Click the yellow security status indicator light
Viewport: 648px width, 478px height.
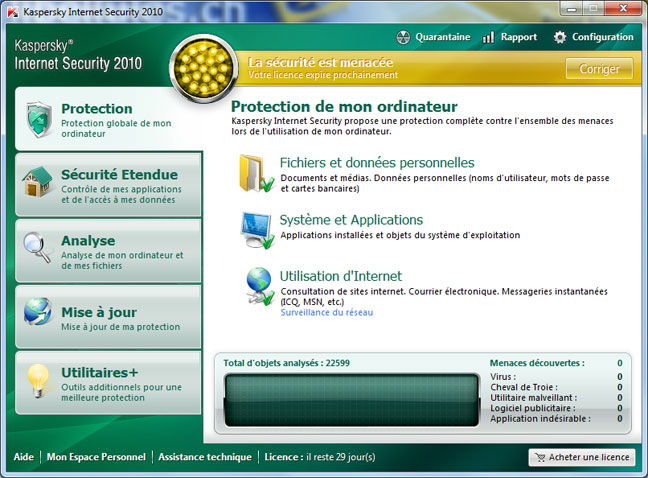tap(203, 68)
